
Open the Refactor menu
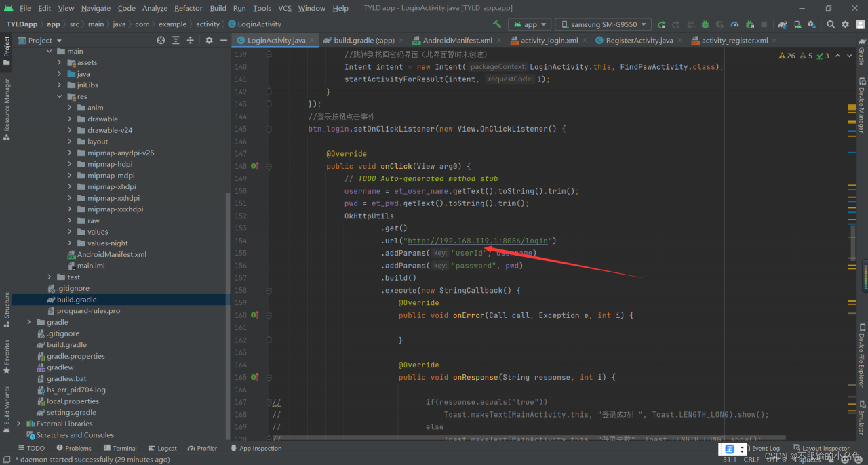pos(189,8)
